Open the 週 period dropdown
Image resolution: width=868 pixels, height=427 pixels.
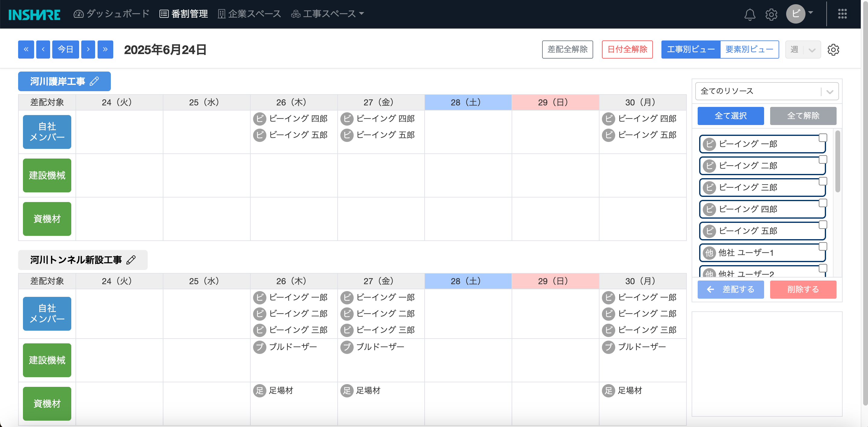coord(803,50)
